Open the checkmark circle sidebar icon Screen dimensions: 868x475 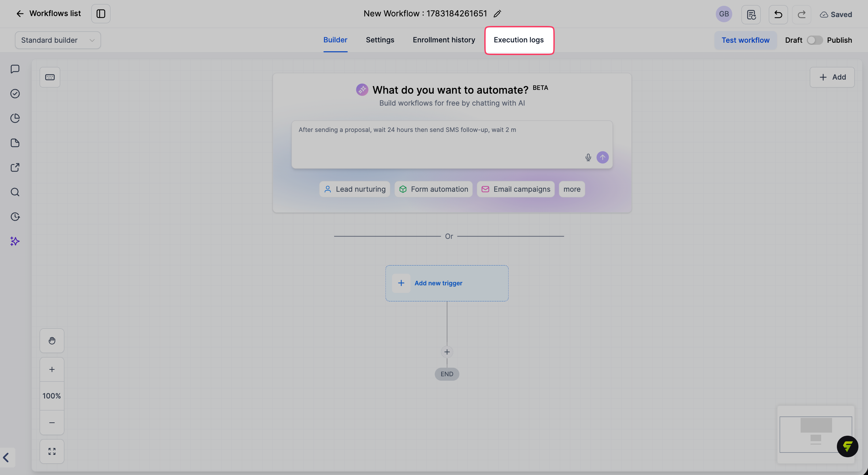[x=15, y=94]
